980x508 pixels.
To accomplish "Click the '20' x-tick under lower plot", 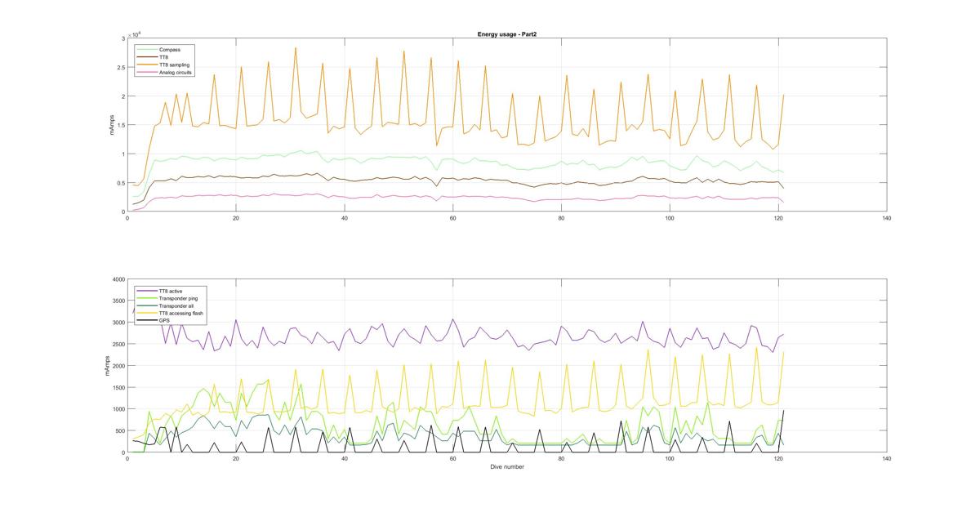I will (236, 459).
